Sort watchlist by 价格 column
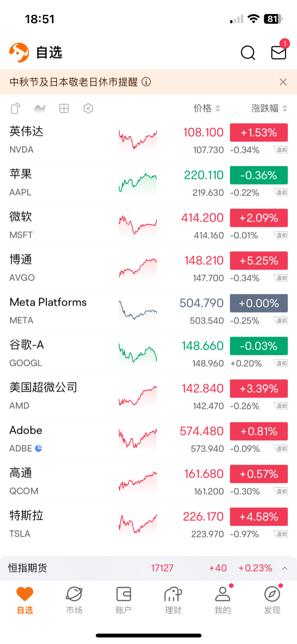 207,108
